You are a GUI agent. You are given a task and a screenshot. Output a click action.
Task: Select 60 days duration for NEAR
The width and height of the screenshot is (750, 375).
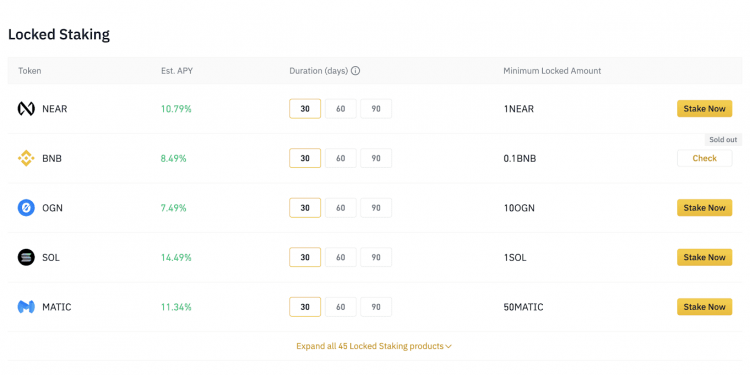(x=341, y=109)
